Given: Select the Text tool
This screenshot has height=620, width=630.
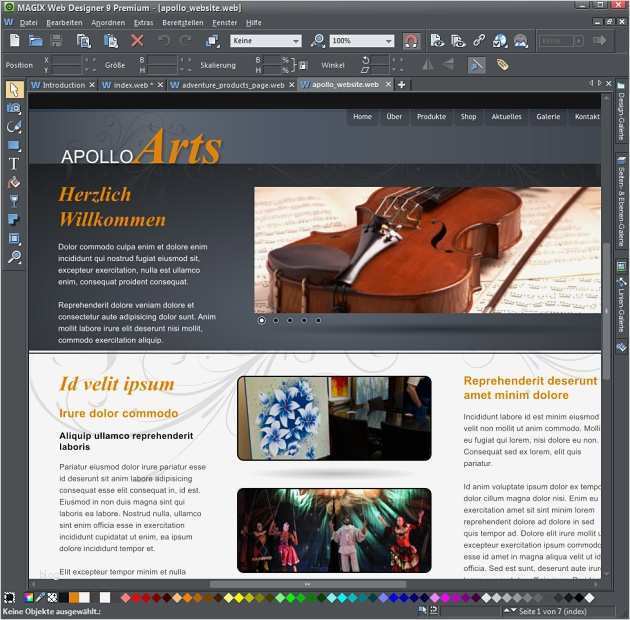Looking at the screenshot, I should tap(14, 164).
